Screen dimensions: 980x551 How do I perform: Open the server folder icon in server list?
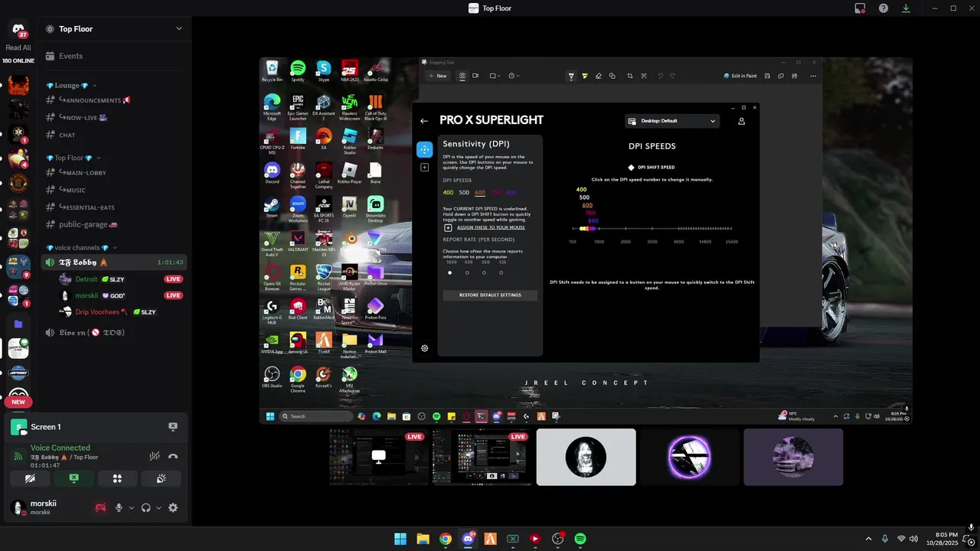(x=18, y=324)
